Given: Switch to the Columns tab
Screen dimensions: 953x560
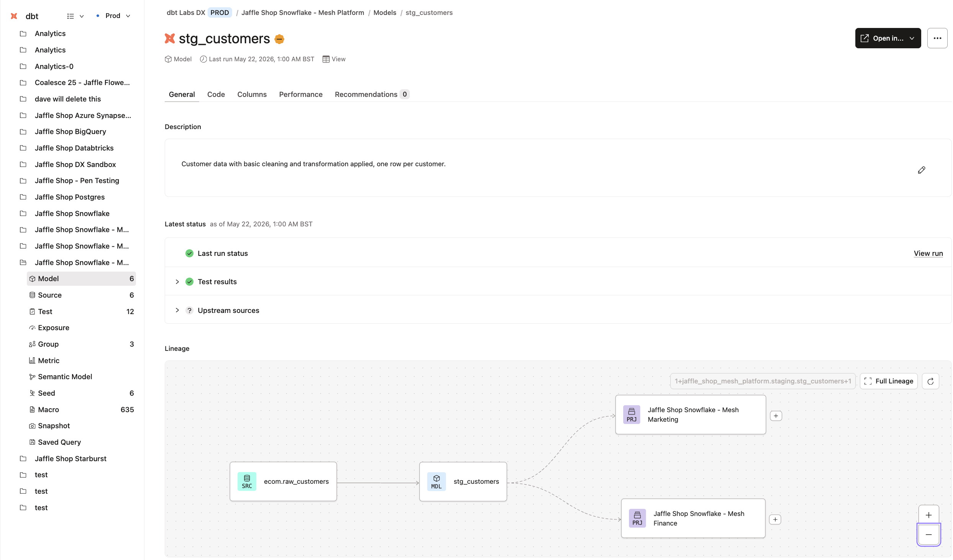Looking at the screenshot, I should click(252, 94).
